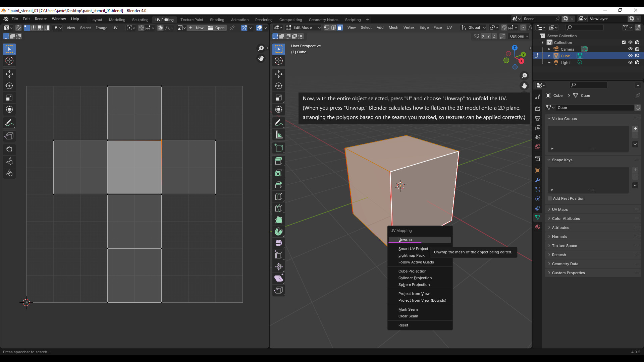Select the Measure tool in 3D viewport
Screen dimensions: 644x362
click(279, 135)
